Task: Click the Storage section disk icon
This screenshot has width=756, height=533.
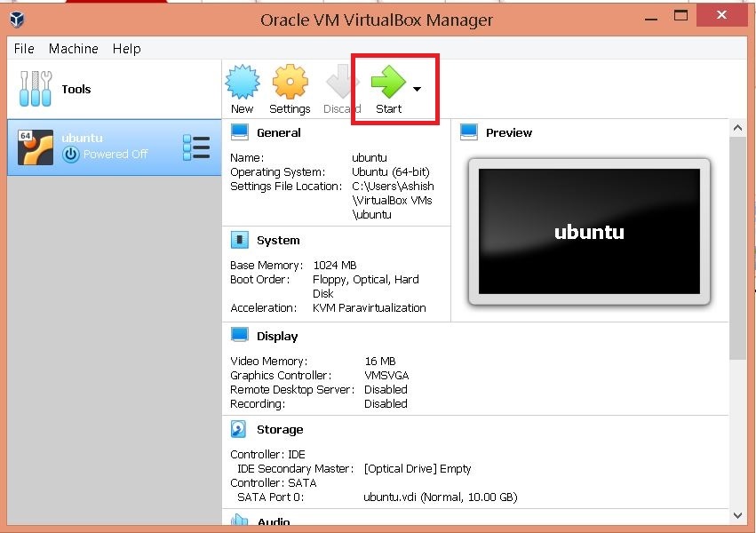Action: point(239,429)
